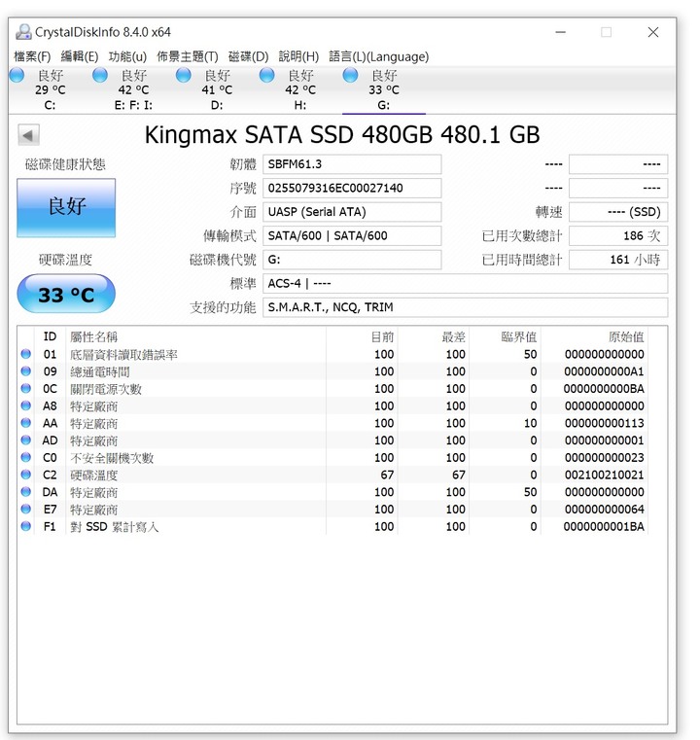The image size is (700, 740).
Task: Click the rotation rate field ---- (SSD)
Action: click(x=618, y=212)
